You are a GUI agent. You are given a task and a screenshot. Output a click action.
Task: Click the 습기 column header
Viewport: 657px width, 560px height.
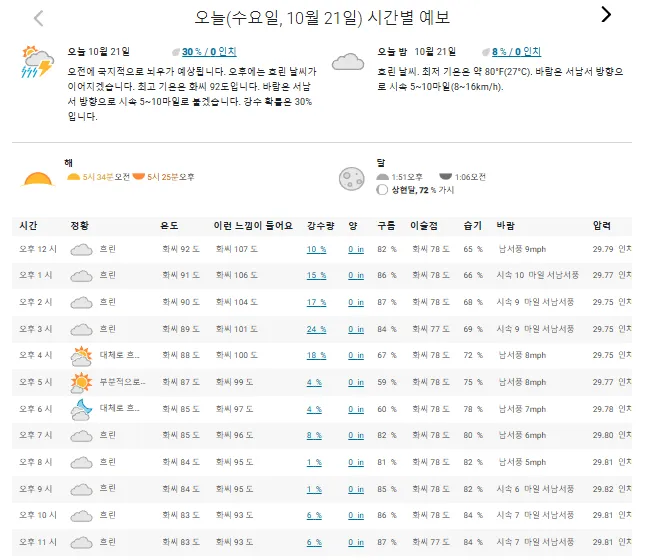(472, 226)
